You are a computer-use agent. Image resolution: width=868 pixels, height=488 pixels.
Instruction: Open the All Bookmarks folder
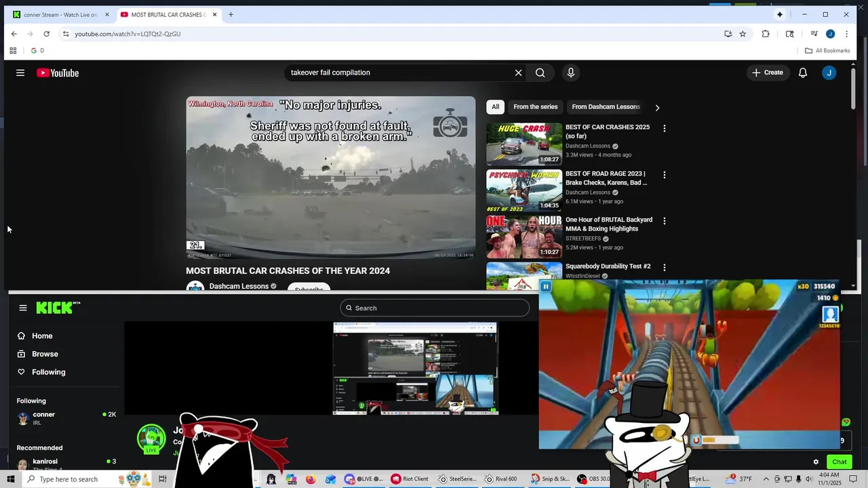[x=827, y=51]
